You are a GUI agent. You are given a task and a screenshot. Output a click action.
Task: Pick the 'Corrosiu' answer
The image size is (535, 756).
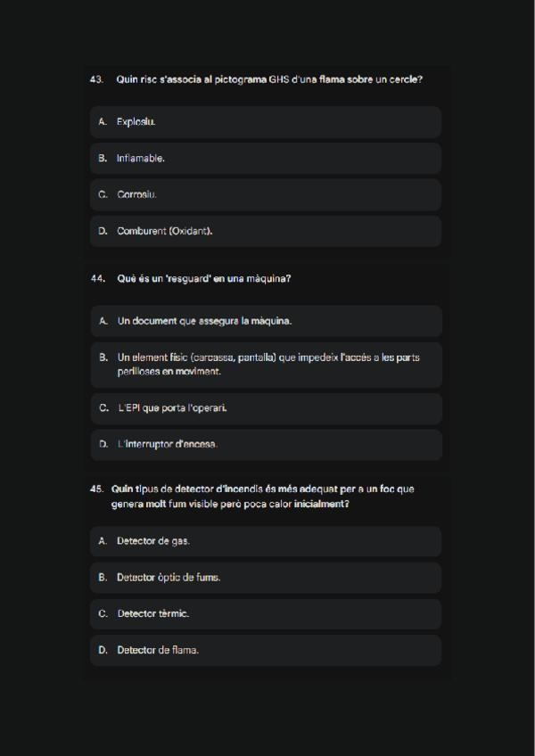[x=265, y=194]
